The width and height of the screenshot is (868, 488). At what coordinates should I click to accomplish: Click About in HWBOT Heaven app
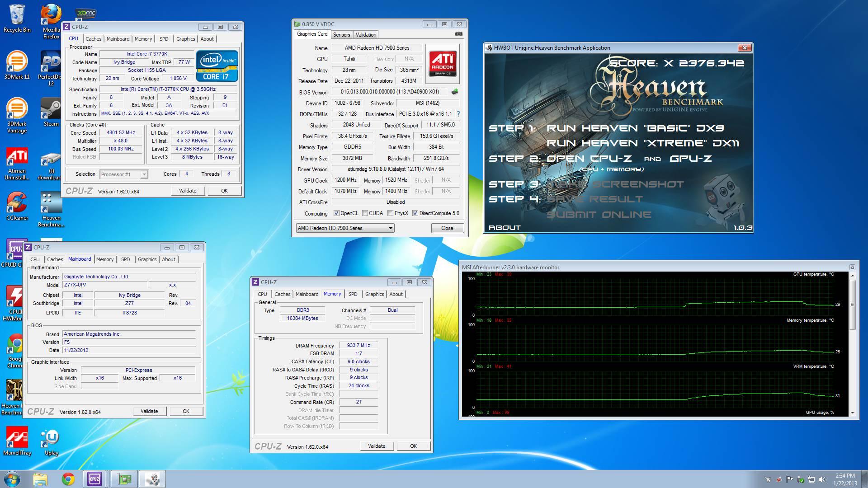[505, 227]
